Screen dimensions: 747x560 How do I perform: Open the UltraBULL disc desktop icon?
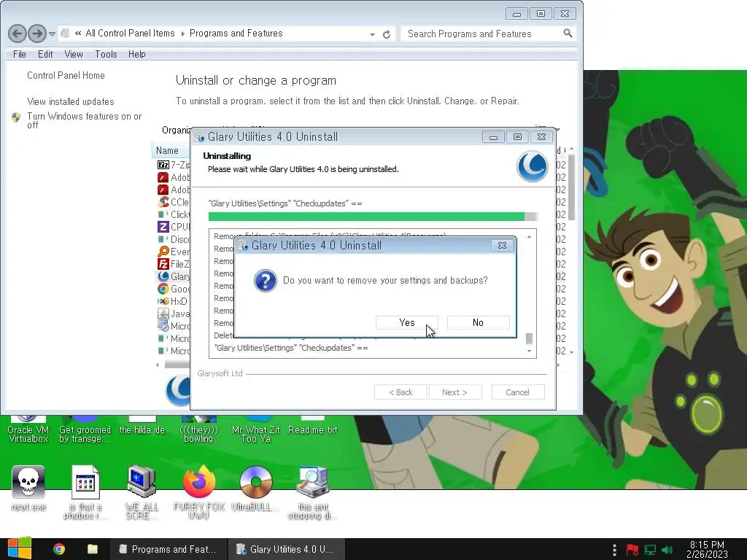pos(255,489)
